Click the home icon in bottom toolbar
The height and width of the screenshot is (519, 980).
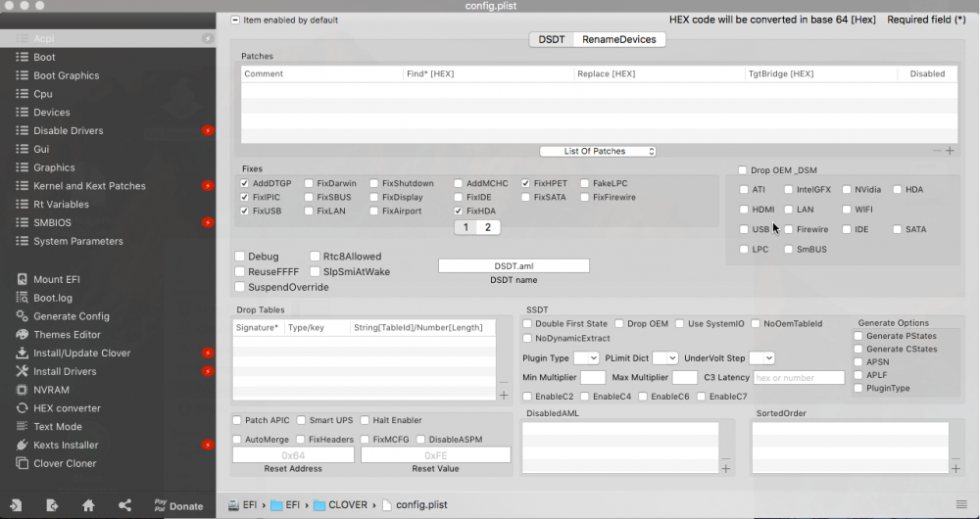(88, 505)
